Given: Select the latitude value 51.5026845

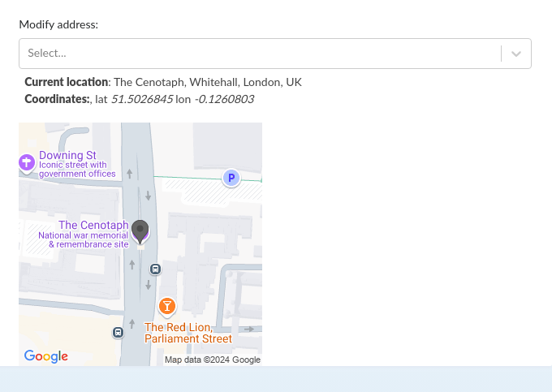Looking at the screenshot, I should pyautogui.click(x=142, y=99).
